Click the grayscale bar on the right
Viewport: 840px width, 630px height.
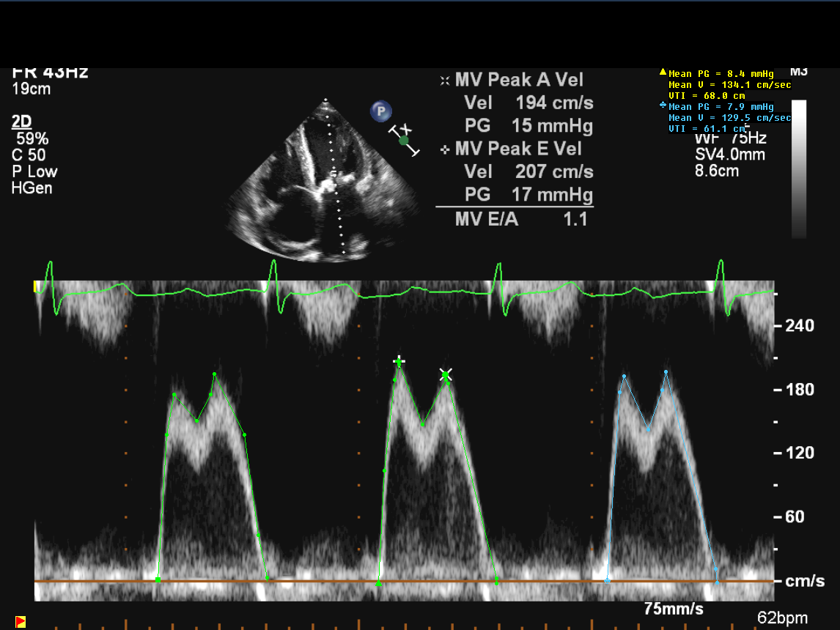click(x=799, y=168)
